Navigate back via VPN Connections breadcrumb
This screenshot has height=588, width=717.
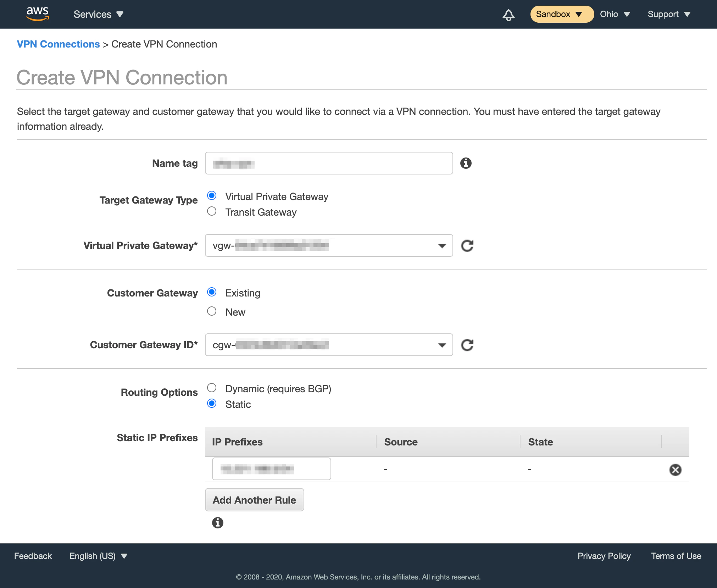tap(58, 44)
